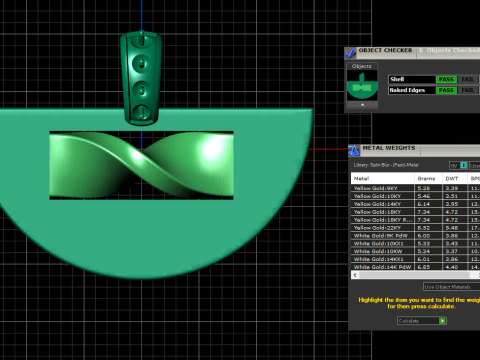Click FAIL in the Naked Edges row
This screenshot has width=480, height=360.
click(467, 90)
